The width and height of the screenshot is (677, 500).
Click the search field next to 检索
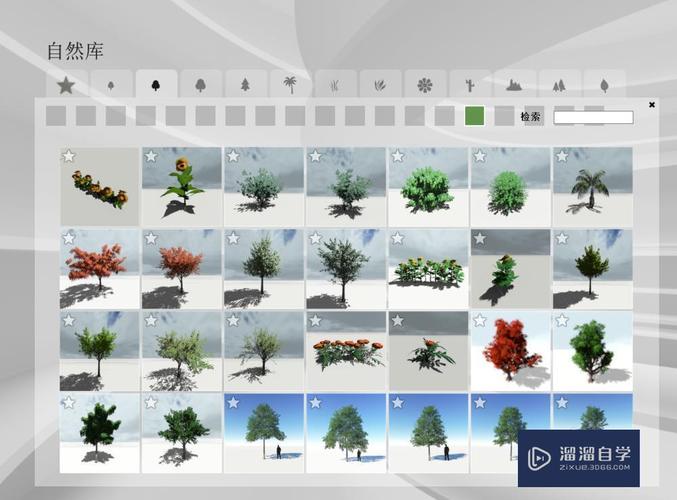(593, 117)
